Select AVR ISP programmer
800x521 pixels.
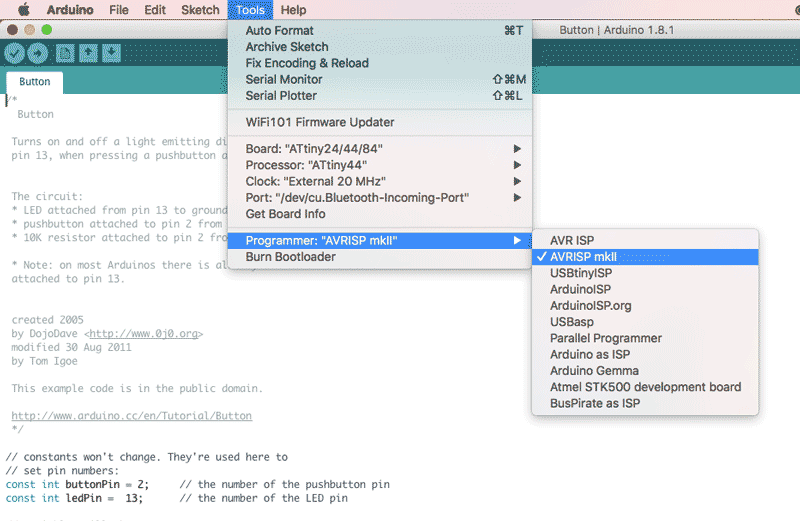pos(645,240)
